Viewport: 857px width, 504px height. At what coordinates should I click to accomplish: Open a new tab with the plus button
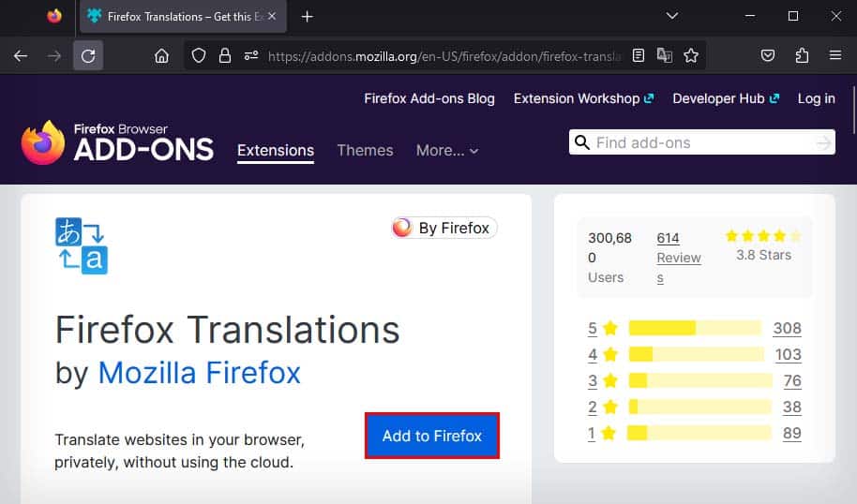pos(308,16)
